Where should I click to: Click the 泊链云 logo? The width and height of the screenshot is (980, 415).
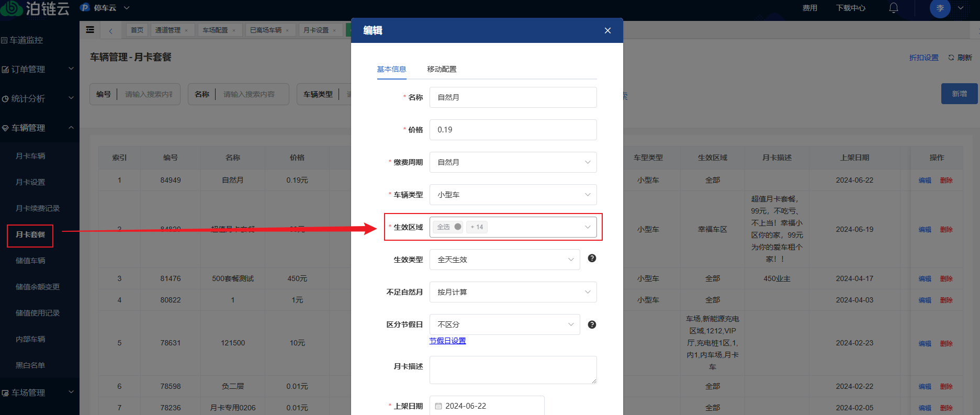tap(35, 8)
